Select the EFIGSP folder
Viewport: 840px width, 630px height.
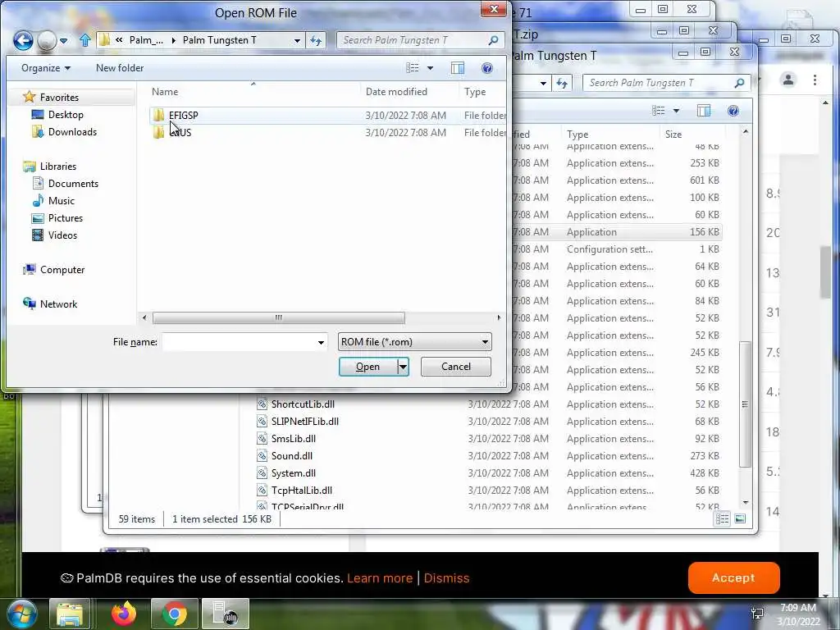(x=183, y=115)
